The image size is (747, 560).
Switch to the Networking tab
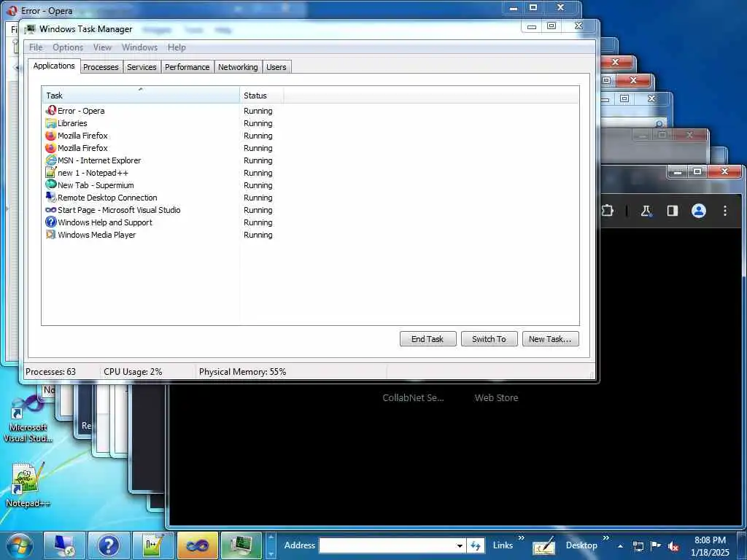click(x=238, y=67)
